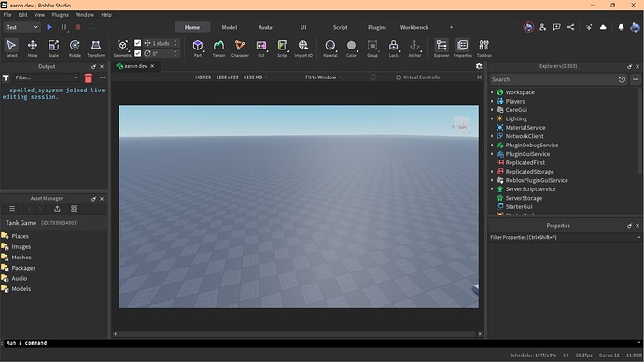The height and width of the screenshot is (362, 644).
Task: Open the Material picker
Action: click(329, 48)
